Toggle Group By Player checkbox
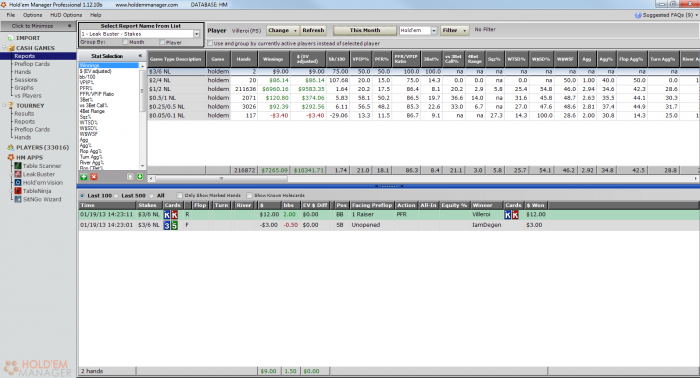The height and width of the screenshot is (378, 700). click(162, 42)
